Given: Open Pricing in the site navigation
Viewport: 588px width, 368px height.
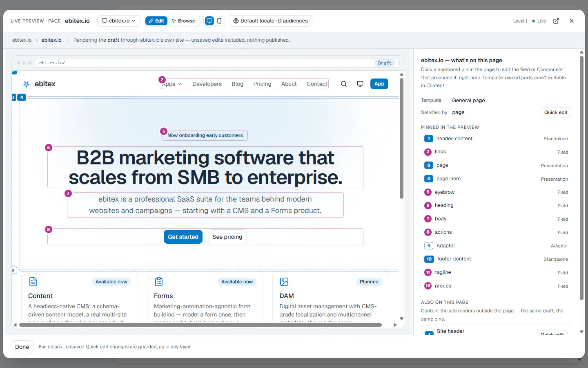Looking at the screenshot, I should [262, 84].
